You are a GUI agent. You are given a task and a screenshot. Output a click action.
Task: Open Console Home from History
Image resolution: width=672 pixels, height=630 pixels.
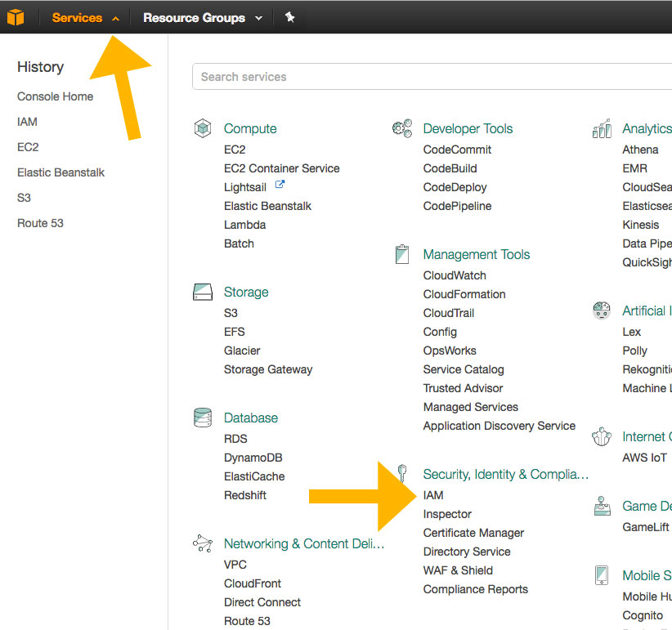pos(56,96)
